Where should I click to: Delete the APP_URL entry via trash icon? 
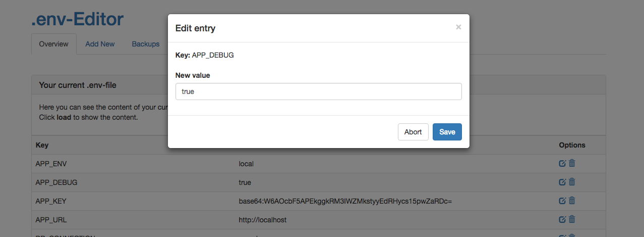pyautogui.click(x=572, y=219)
